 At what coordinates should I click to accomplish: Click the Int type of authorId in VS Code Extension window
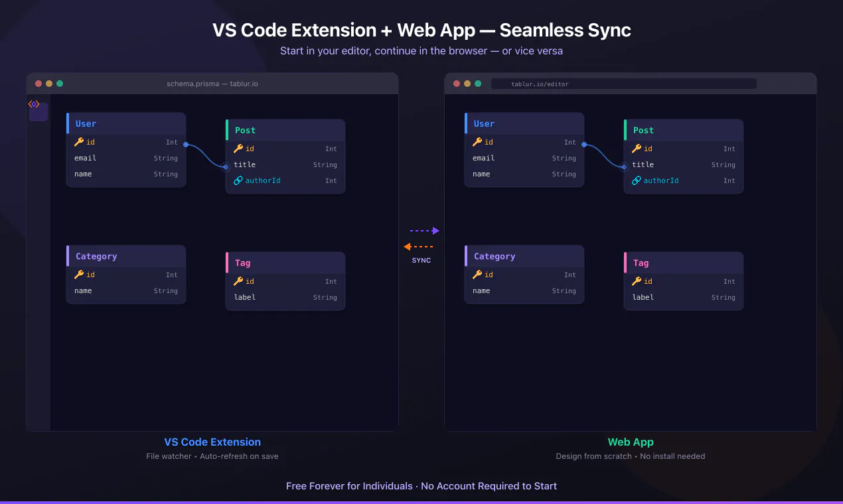(331, 181)
